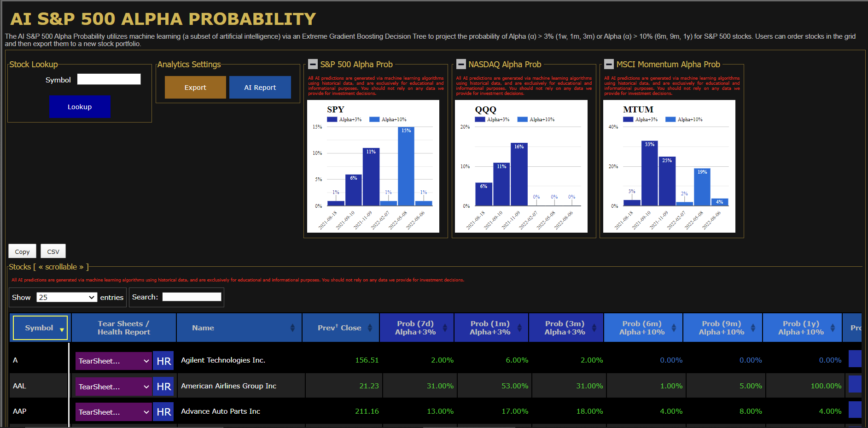Click the 33% bar in the MTUM chart
The image size is (868, 428).
pos(649,173)
